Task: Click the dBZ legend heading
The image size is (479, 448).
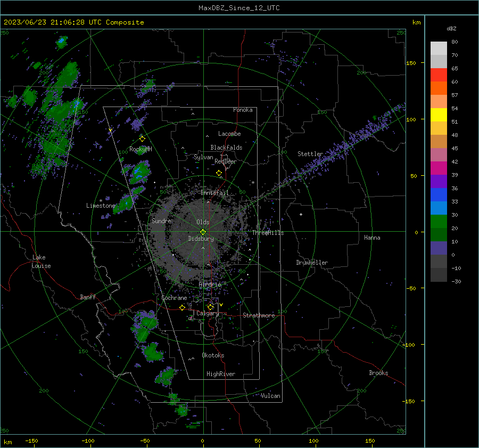Action: [451, 28]
